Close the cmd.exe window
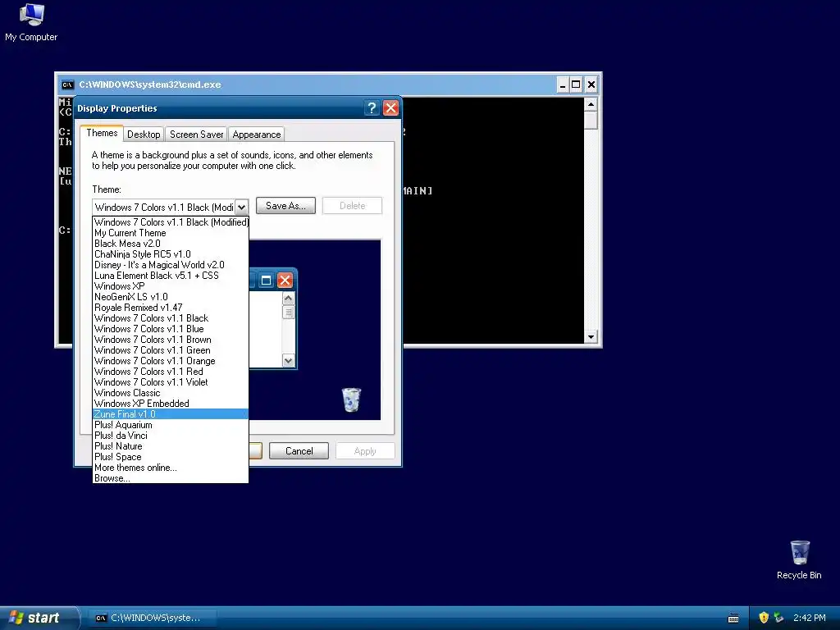The height and width of the screenshot is (630, 840). (x=591, y=84)
